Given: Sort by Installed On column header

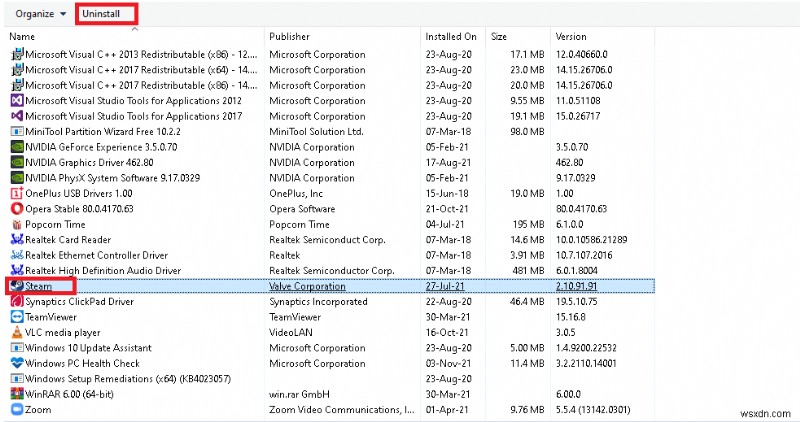Looking at the screenshot, I should pyautogui.click(x=451, y=36).
